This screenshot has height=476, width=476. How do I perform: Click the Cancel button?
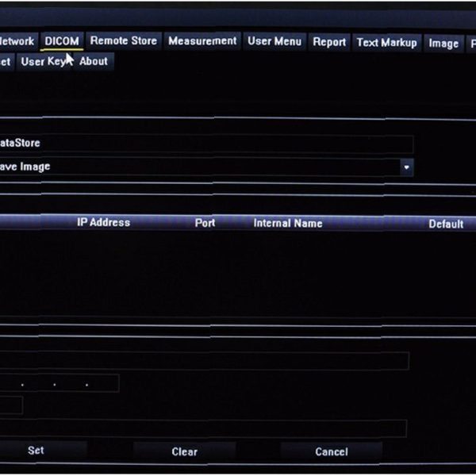click(331, 451)
